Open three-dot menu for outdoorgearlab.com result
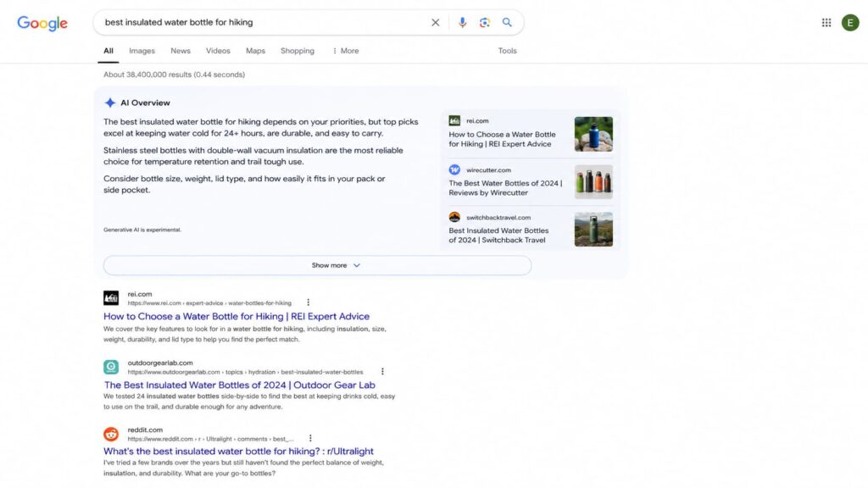This screenshot has height=488, width=868. pos(382,371)
